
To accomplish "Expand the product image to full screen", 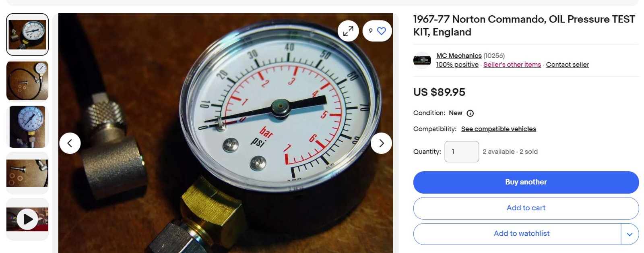I will [348, 31].
